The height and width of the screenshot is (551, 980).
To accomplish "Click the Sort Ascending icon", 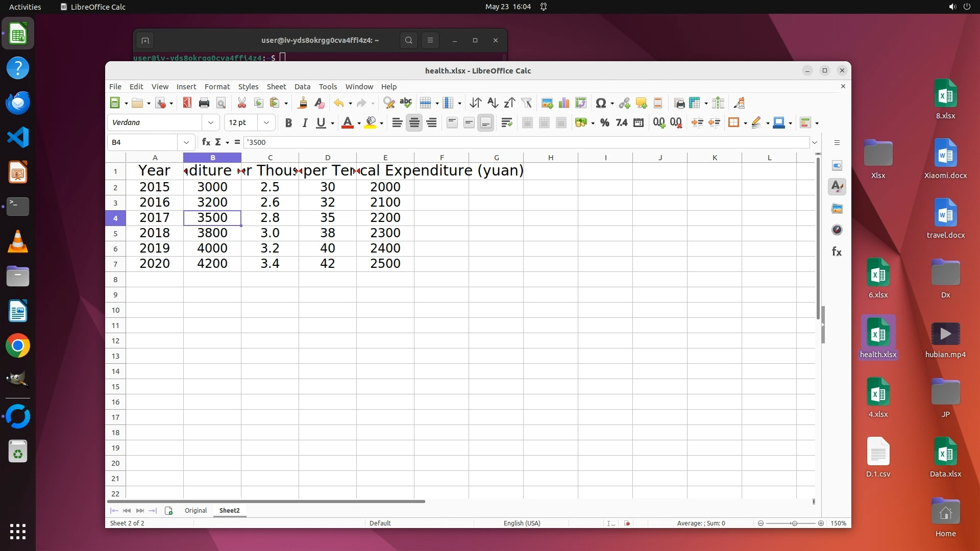I will tap(492, 103).
